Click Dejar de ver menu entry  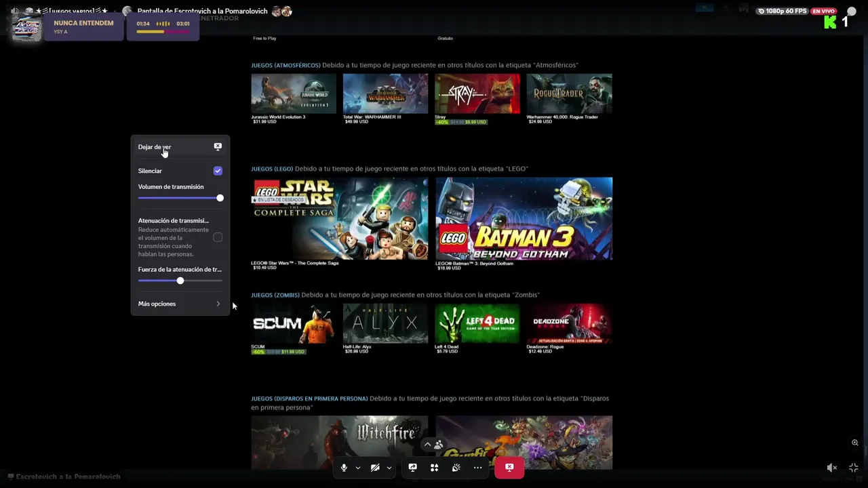point(180,147)
